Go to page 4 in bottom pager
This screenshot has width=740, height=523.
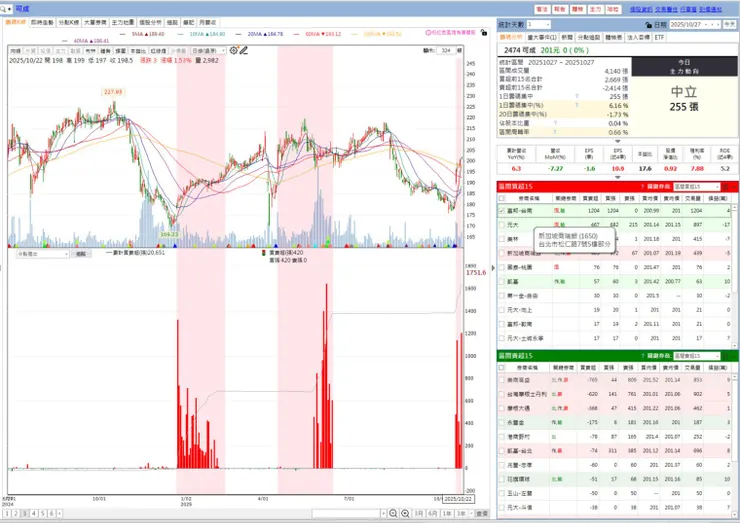(x=34, y=514)
